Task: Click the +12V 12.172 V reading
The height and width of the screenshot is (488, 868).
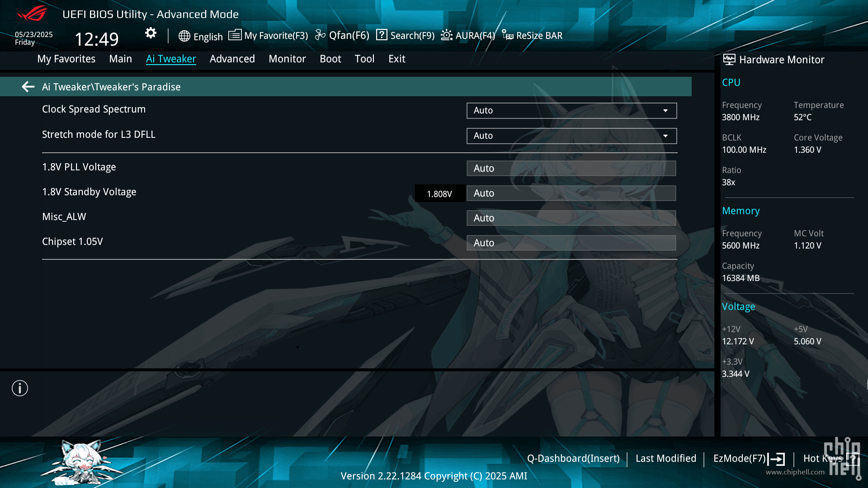Action: (x=738, y=342)
